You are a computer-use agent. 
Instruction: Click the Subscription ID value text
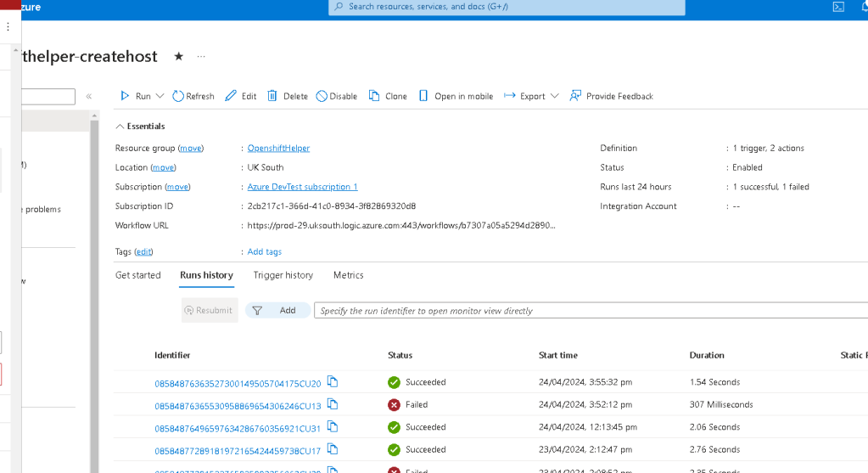pyautogui.click(x=331, y=206)
